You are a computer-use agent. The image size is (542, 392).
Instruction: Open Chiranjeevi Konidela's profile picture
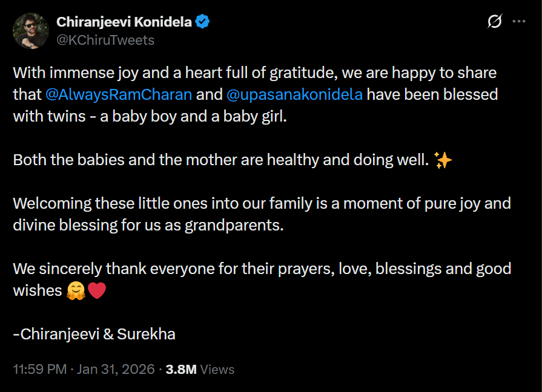pyautogui.click(x=30, y=31)
